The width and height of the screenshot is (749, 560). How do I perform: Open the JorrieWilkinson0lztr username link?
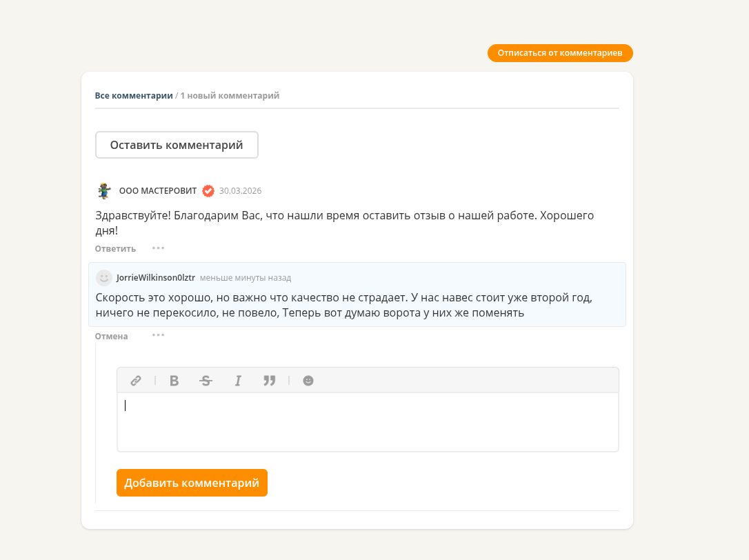156,278
